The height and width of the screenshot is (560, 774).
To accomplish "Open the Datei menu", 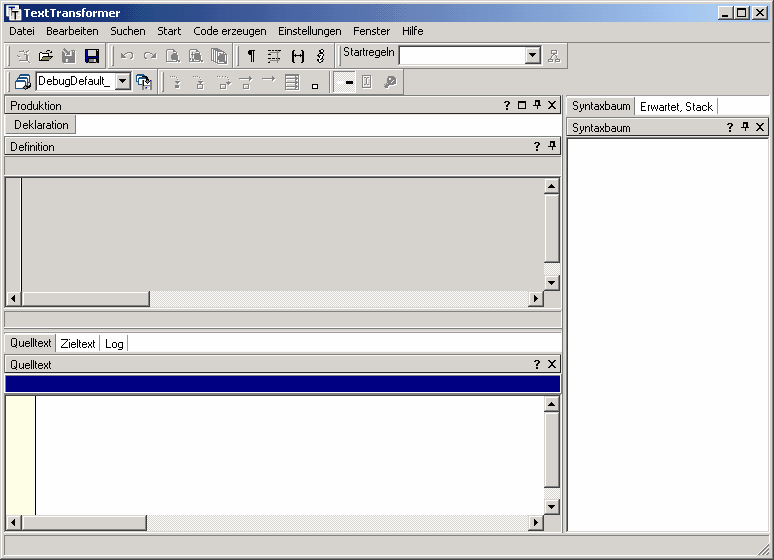I will [22, 31].
